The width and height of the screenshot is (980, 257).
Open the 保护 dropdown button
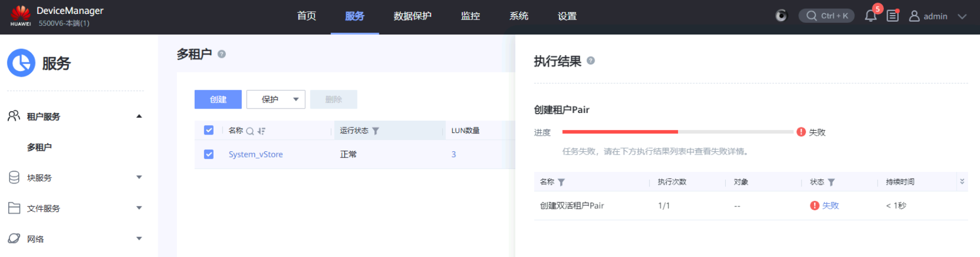point(276,100)
